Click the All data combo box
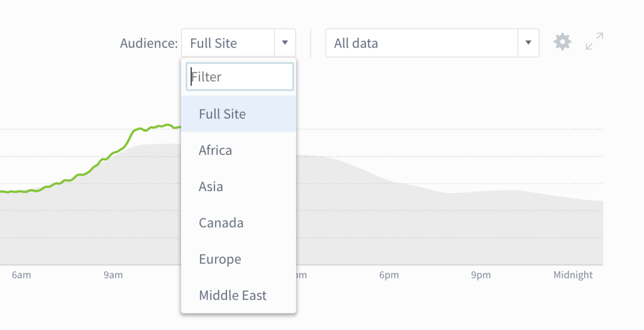 (x=421, y=43)
